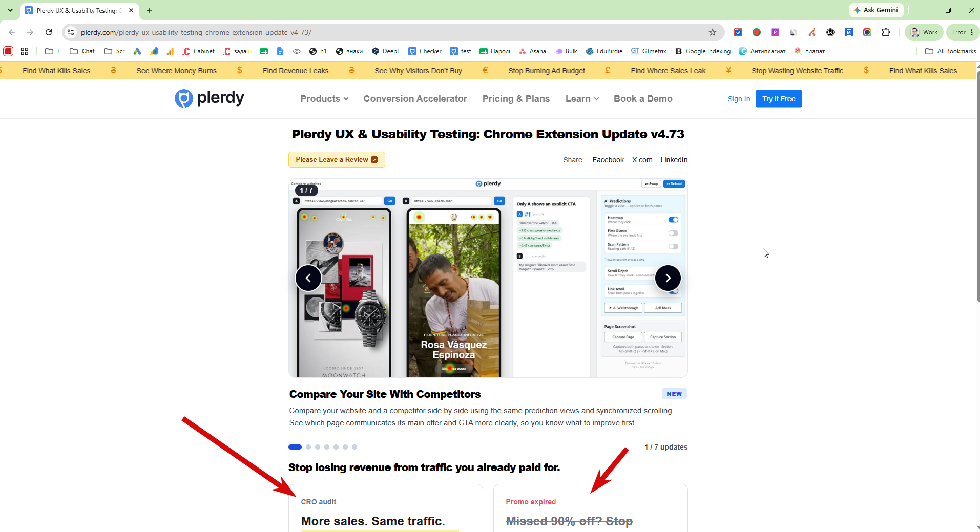This screenshot has height=532, width=980.
Task: Click the gray swirl extension icon
Action: point(794,32)
